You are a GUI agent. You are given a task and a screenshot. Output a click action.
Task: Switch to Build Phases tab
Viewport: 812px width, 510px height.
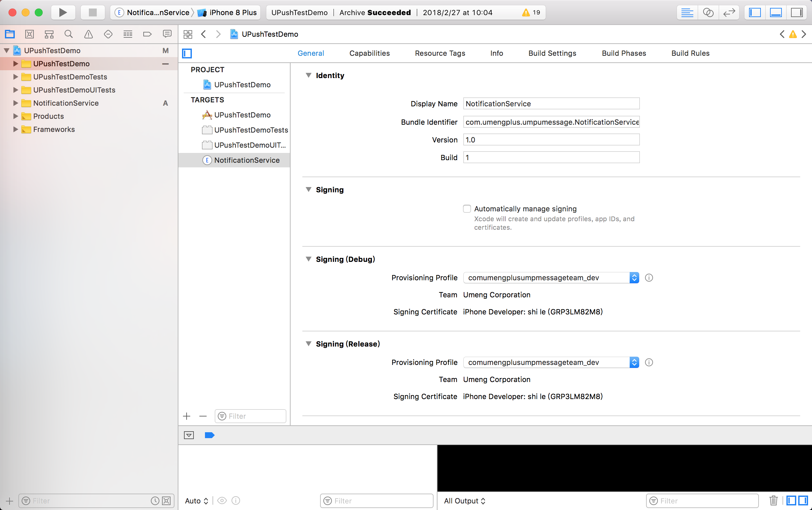[x=624, y=53]
